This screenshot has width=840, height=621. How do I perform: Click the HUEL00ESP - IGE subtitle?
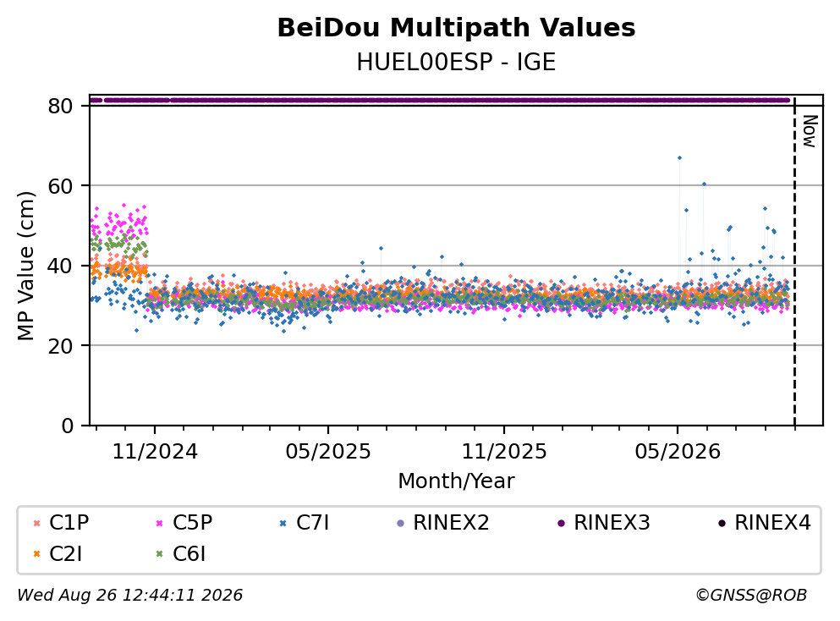pyautogui.click(x=456, y=62)
